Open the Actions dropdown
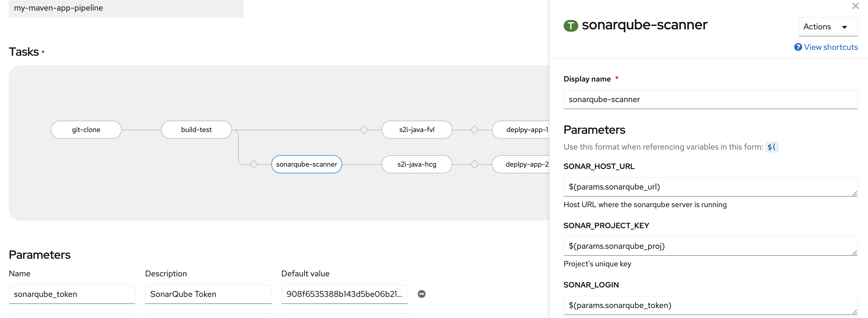This screenshot has height=318, width=868. click(x=828, y=27)
